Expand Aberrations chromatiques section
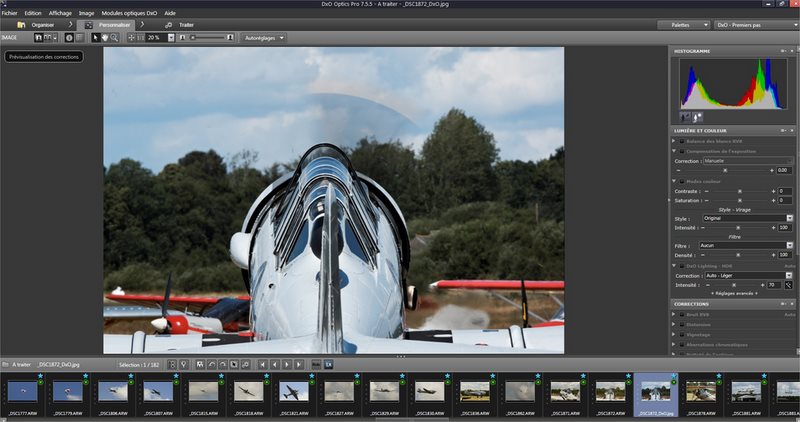The height and width of the screenshot is (422, 800). click(x=673, y=345)
